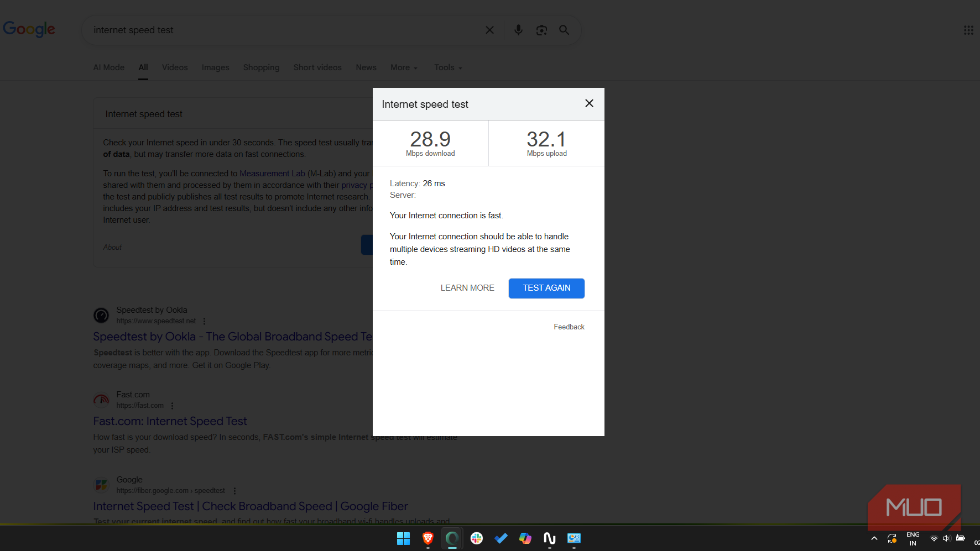Launch Brave browser from the taskbar
980x551 pixels.
[x=428, y=538]
